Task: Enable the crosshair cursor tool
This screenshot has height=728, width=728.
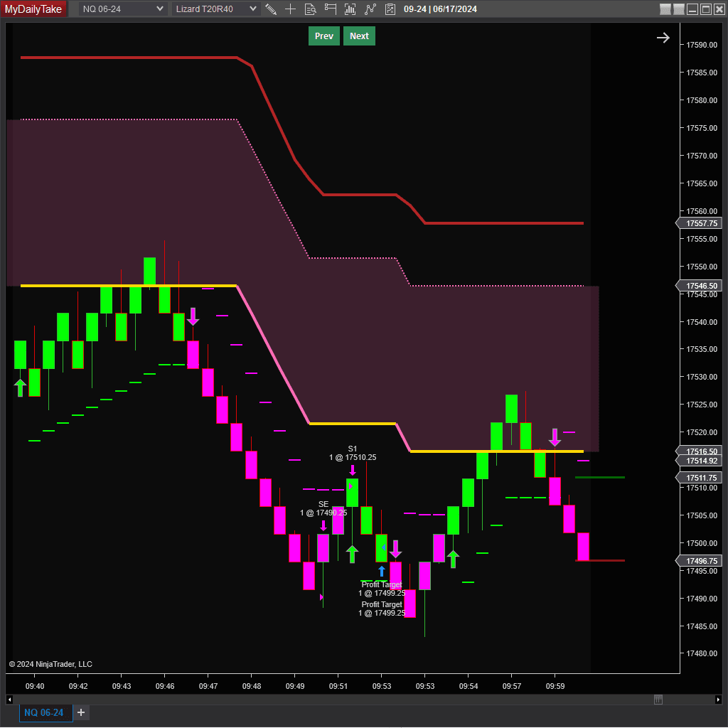Action: pyautogui.click(x=290, y=9)
